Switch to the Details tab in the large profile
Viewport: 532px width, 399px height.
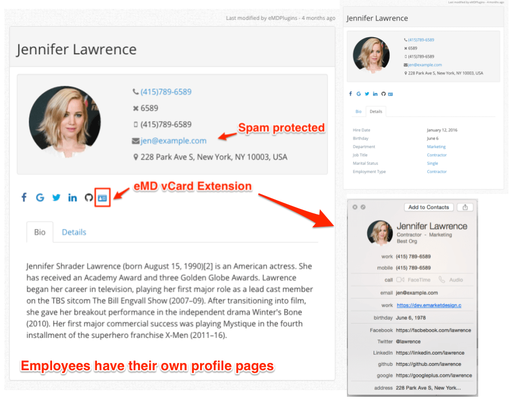click(x=74, y=232)
